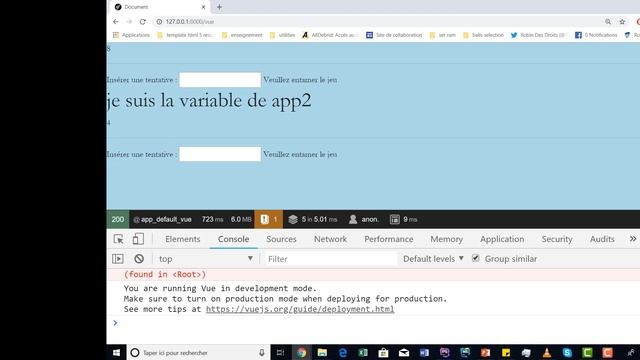Screen dimensions: 640x360
Task: Show the console sidebar icon
Action: coord(118,258)
